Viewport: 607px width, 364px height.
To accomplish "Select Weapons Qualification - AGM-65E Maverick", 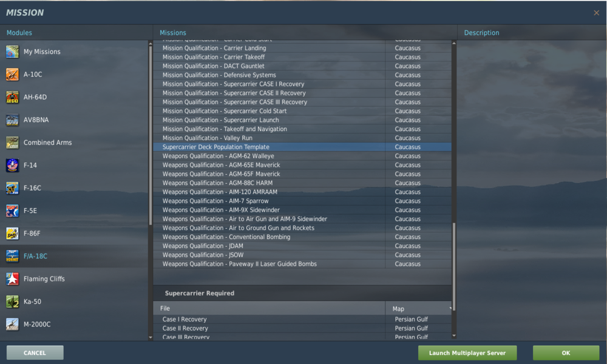I will pos(302,165).
